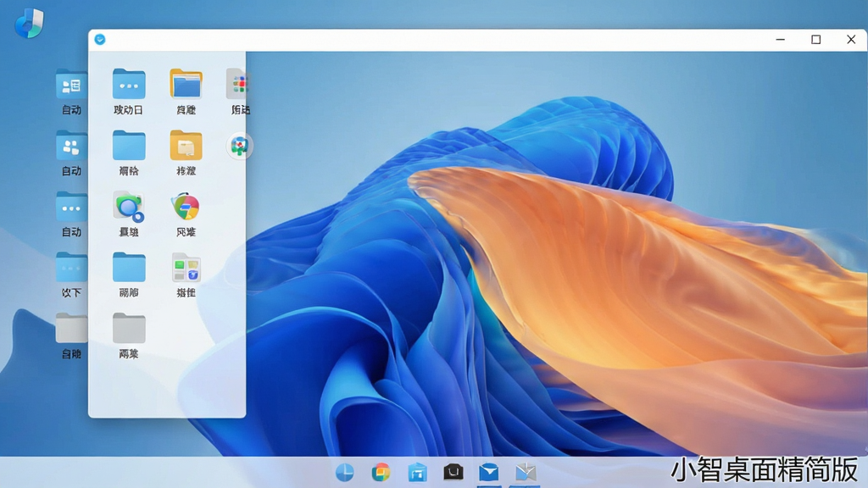868x488 pixels.
Task: Open plain blue folder beside the yellow box folder
Action: click(x=129, y=145)
